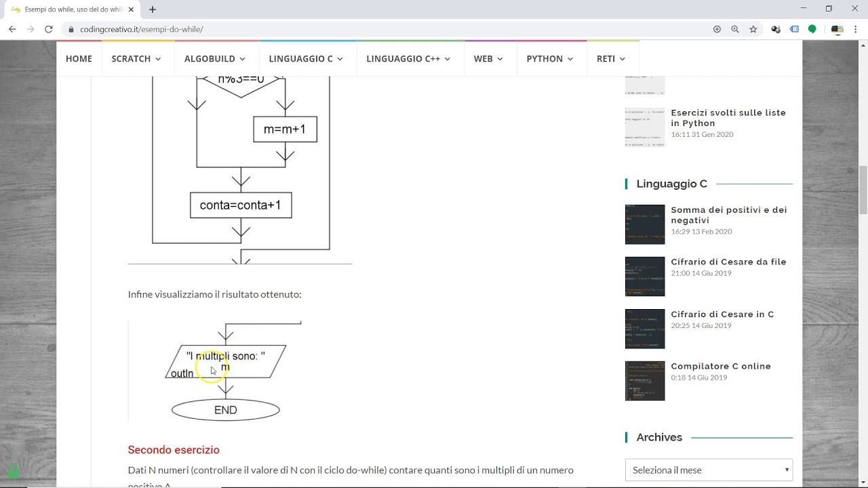Image resolution: width=868 pixels, height=488 pixels.
Task: Open Cifrario di Cesare da file article
Action: (728, 262)
